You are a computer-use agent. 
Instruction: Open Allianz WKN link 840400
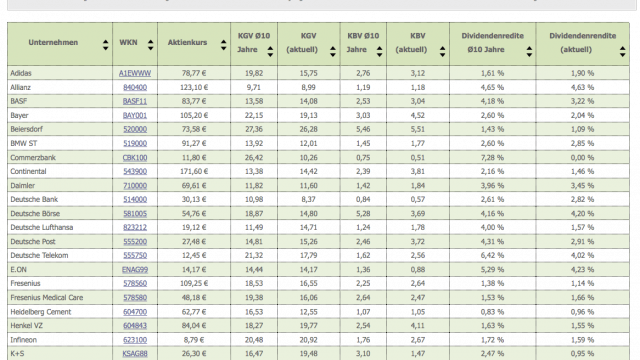tap(135, 87)
